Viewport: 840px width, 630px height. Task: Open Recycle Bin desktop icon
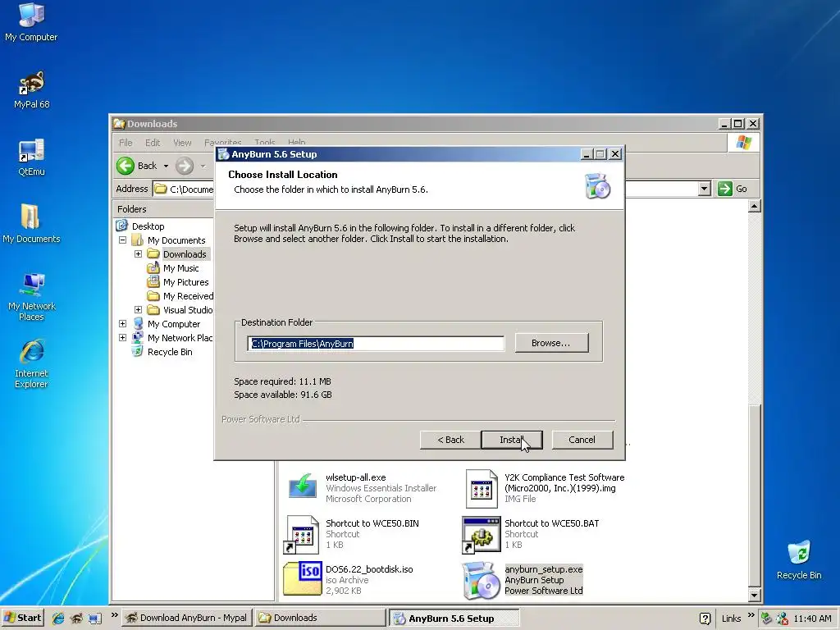click(799, 559)
